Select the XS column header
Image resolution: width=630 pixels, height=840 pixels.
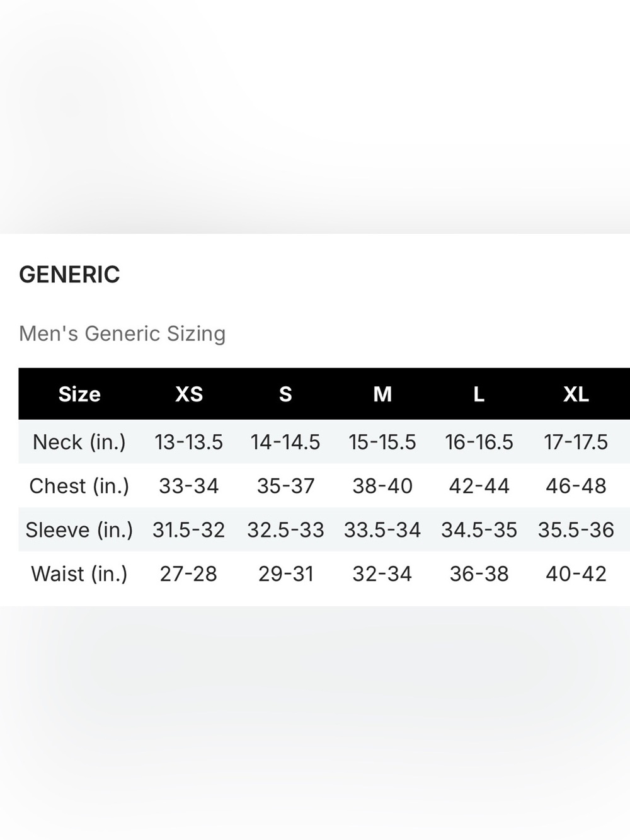[x=189, y=394]
